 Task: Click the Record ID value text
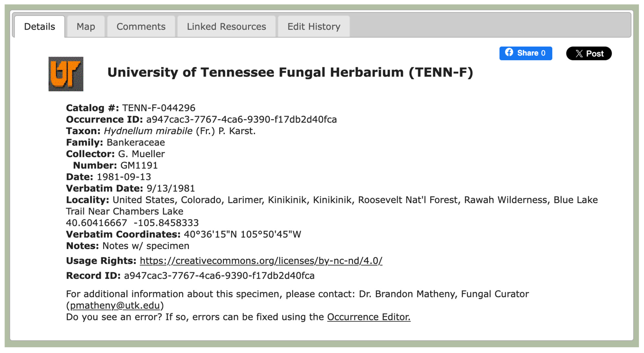coord(219,275)
